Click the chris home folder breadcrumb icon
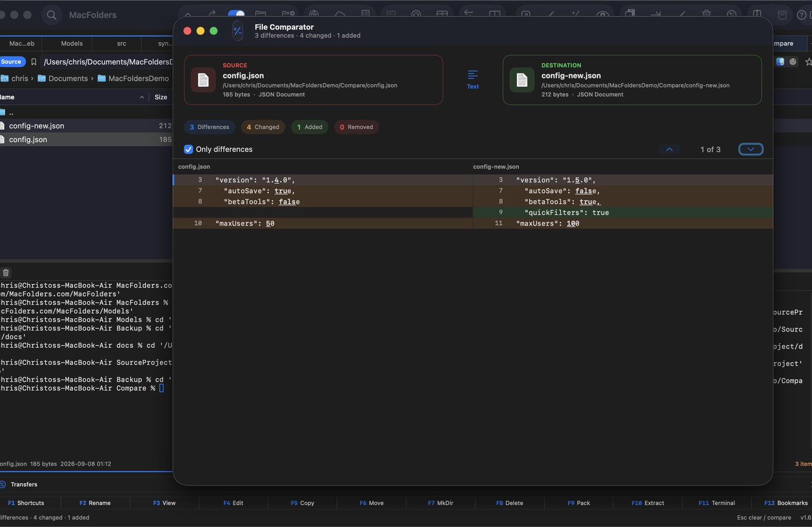Viewport: 812px width, 527px height. [x=4, y=78]
